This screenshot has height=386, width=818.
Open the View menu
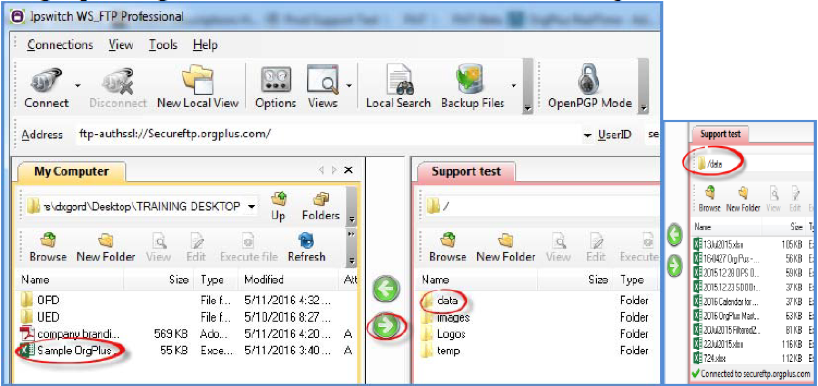tap(121, 45)
